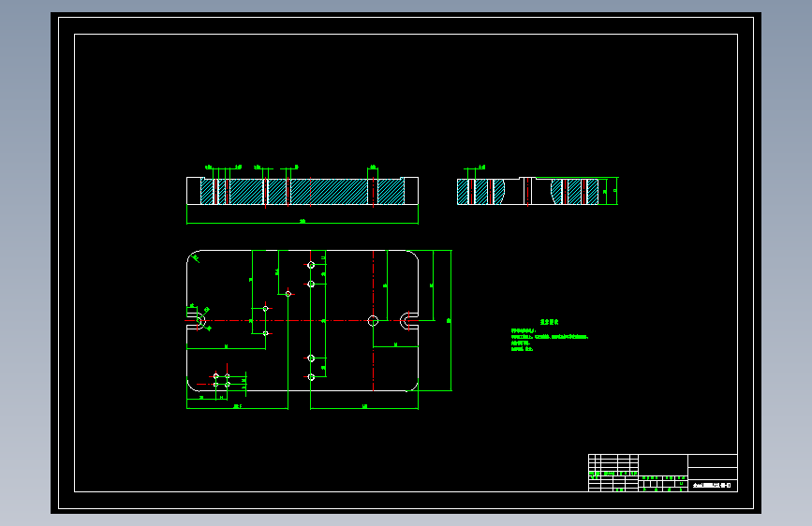812x526 pixels.
Task: Select the left-edge slot in plan view
Action: (x=196, y=321)
